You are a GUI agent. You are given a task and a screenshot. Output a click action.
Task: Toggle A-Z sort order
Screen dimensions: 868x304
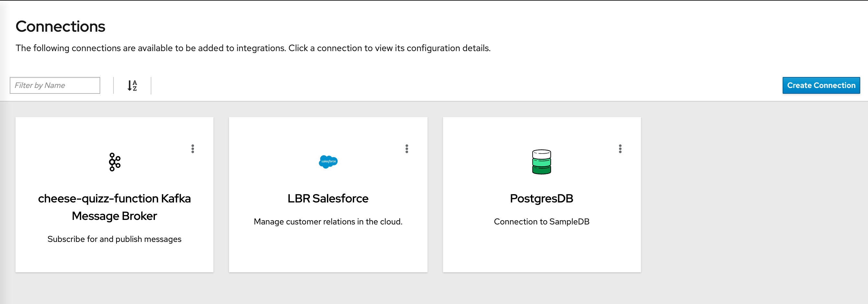(x=132, y=86)
